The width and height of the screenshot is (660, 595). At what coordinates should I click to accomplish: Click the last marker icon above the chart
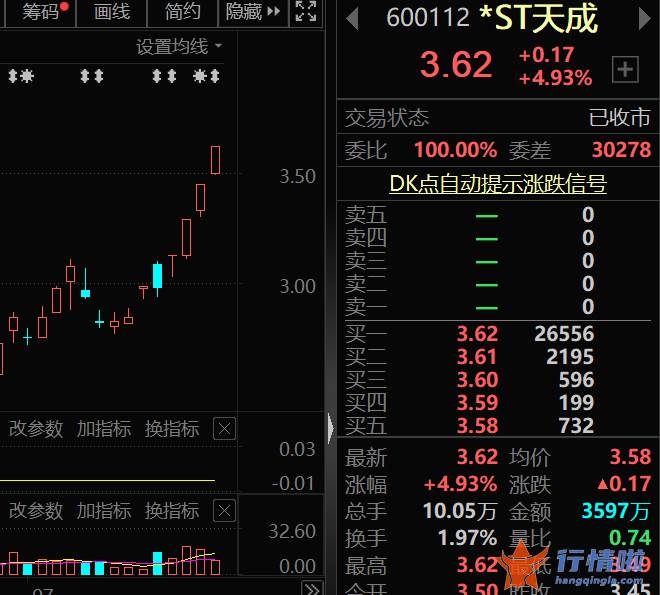pos(215,76)
